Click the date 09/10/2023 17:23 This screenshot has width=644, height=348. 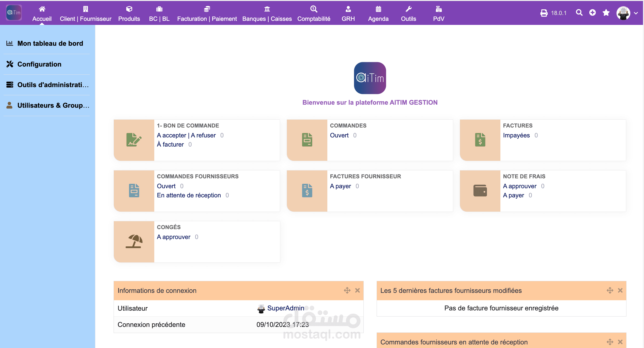[283, 325]
